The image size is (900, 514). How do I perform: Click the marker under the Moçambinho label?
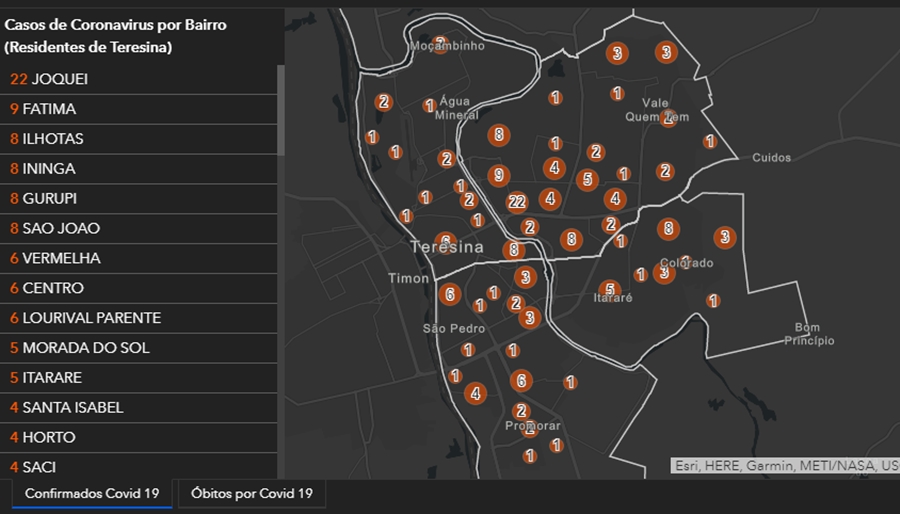pos(440,44)
